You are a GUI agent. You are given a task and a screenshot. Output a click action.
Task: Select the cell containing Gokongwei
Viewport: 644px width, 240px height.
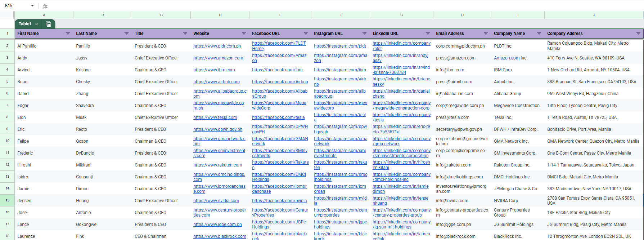click(103, 224)
